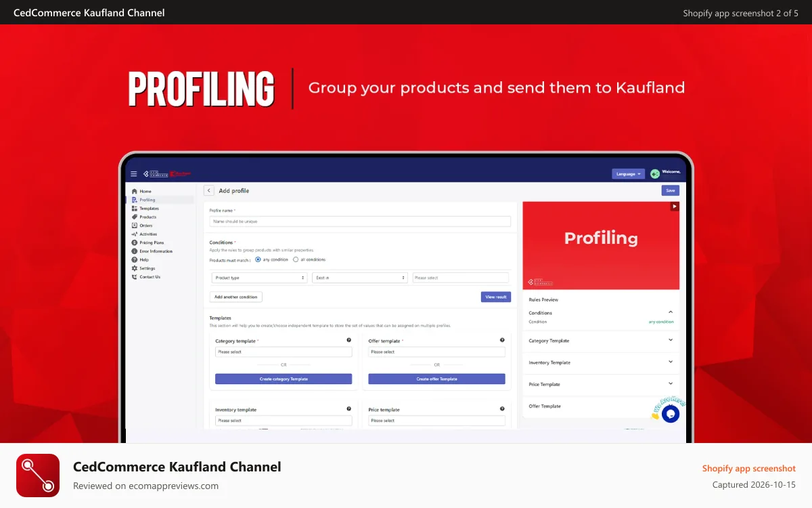
Task: Open the Inventory template 'Please select' dropdown
Action: (x=284, y=421)
